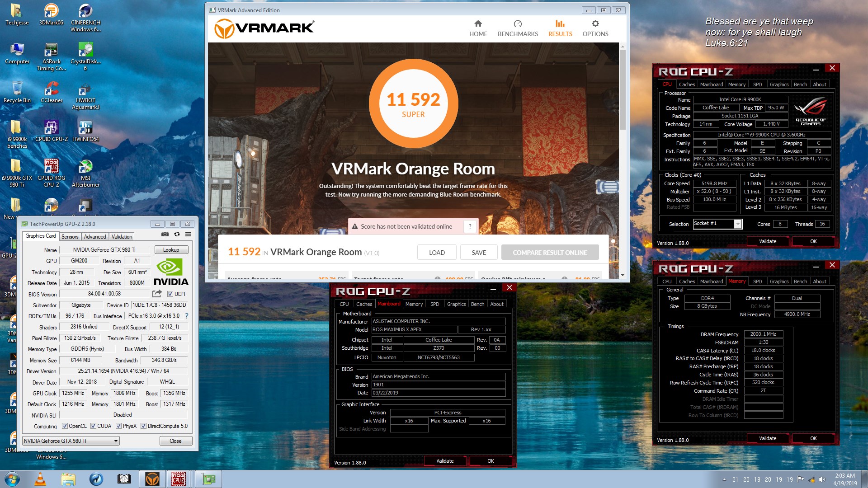
Task: Open the ASRock Timing Configurator icon
Action: click(51, 57)
